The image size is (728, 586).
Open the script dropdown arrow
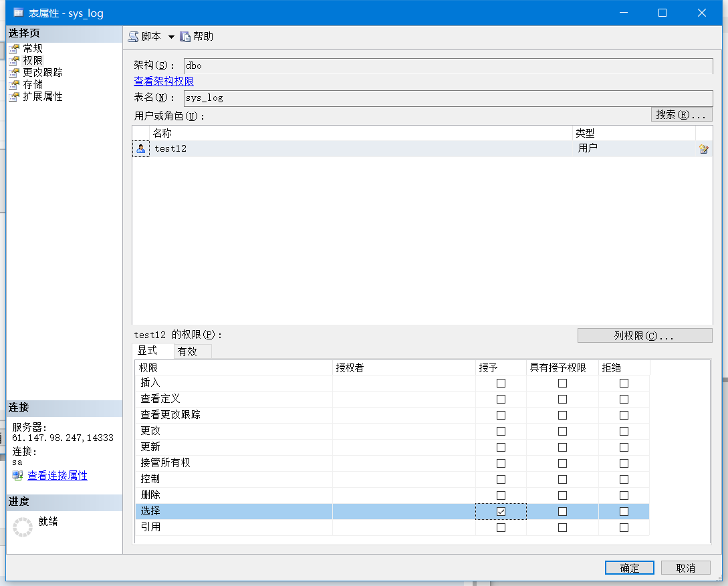(171, 37)
